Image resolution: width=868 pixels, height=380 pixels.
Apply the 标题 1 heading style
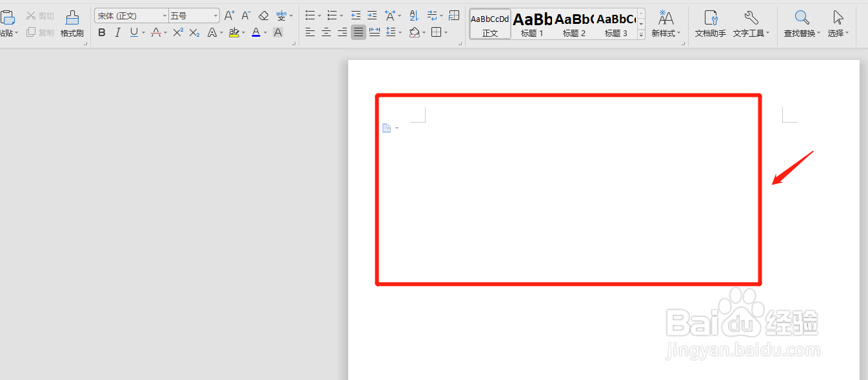click(x=532, y=24)
